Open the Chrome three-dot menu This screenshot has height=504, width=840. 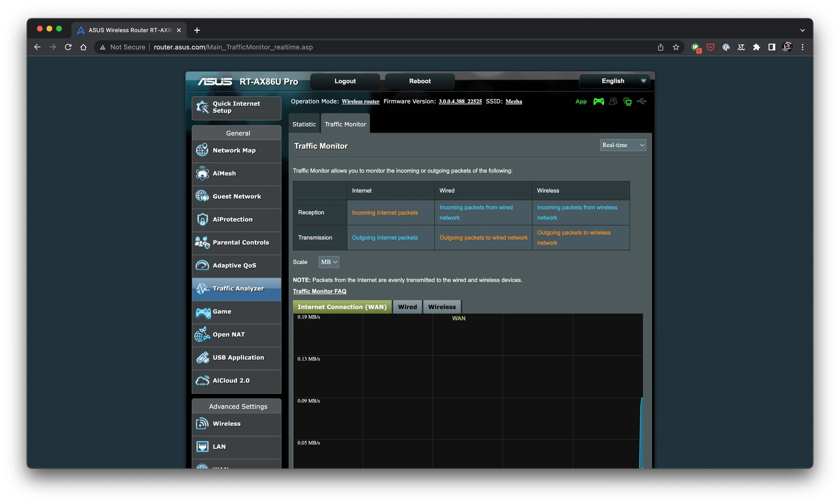pyautogui.click(x=802, y=47)
